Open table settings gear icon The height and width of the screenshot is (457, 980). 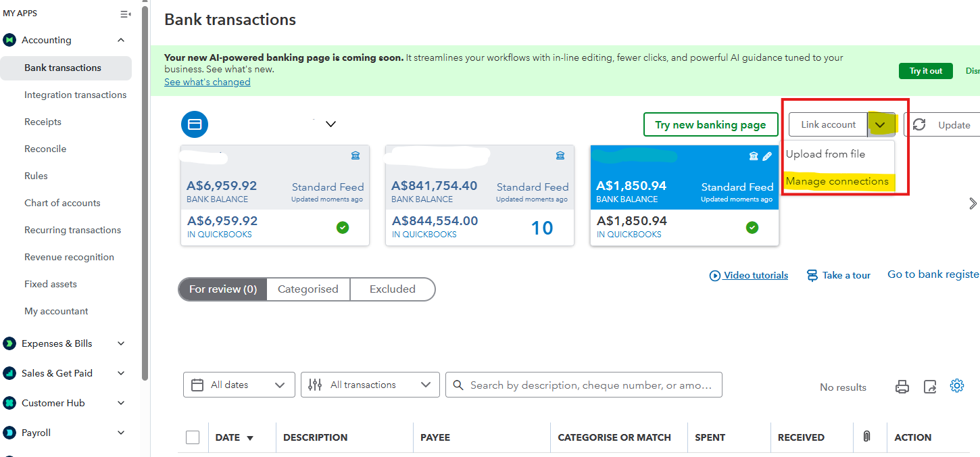956,386
